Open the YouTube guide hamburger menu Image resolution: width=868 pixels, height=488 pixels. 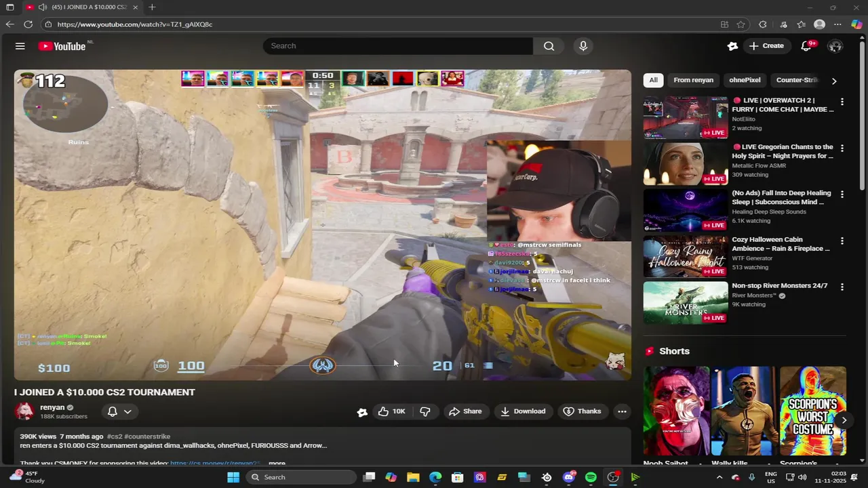tap(20, 46)
